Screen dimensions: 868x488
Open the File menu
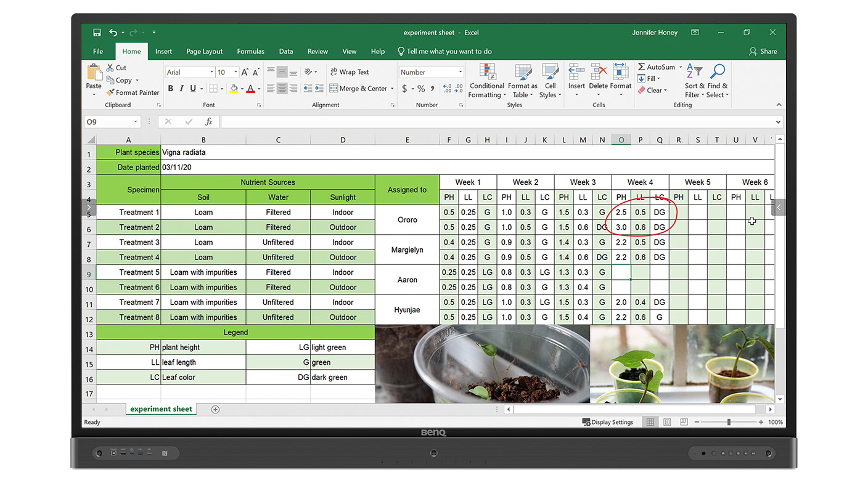point(97,51)
